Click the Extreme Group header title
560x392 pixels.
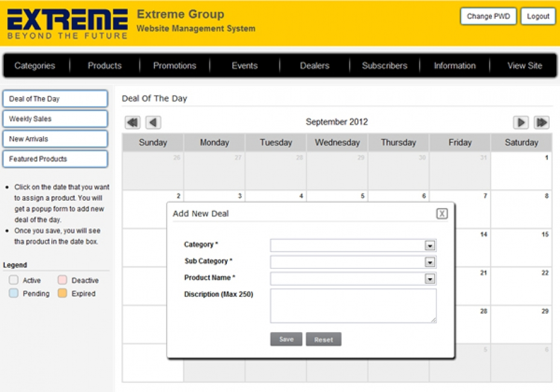[180, 14]
